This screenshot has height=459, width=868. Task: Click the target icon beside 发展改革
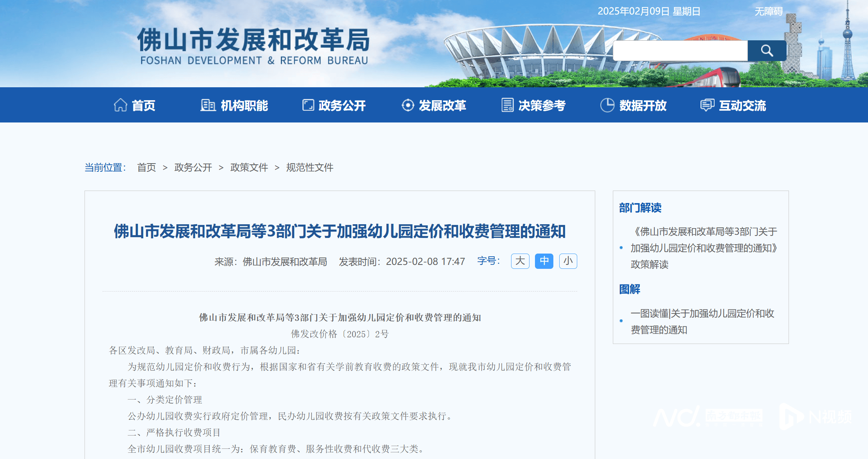click(x=408, y=105)
